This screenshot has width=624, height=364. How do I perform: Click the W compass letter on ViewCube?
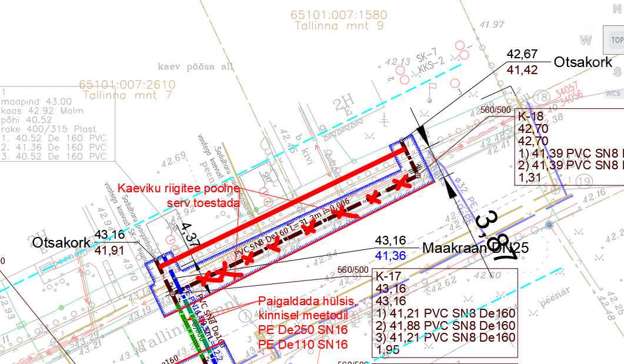click(586, 40)
